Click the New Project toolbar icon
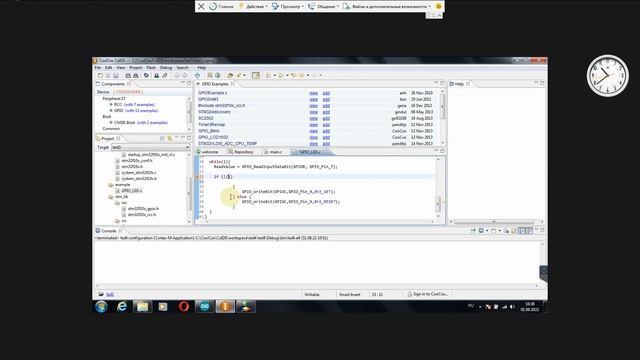The width and height of the screenshot is (640, 360). 100,76
